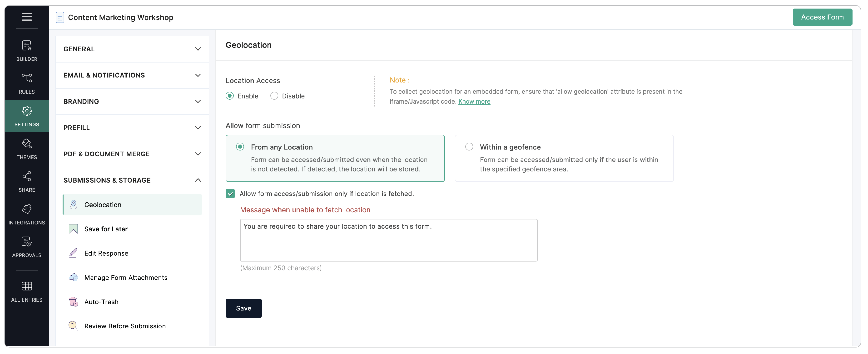
Task: Choose the Within a geofence option
Action: [x=469, y=147]
